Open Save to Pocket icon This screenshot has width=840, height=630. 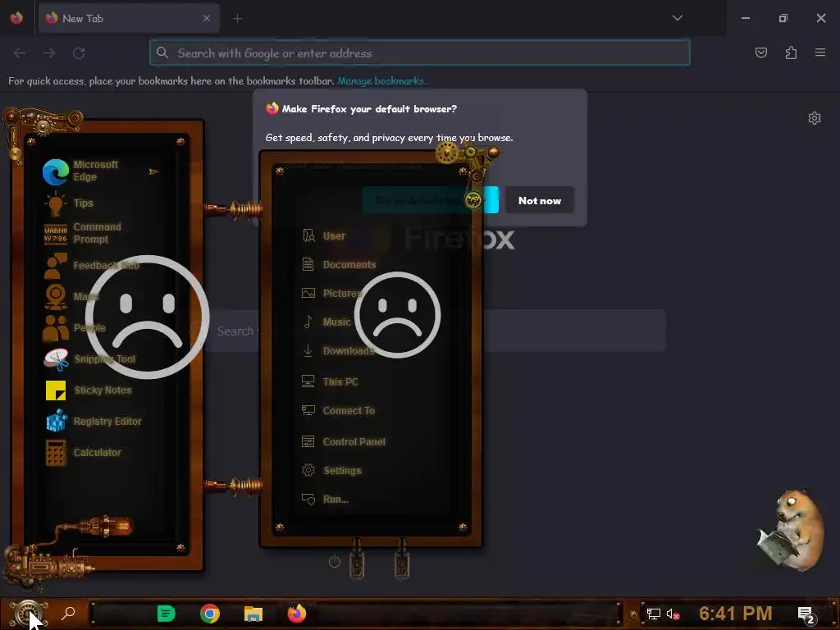(x=761, y=52)
